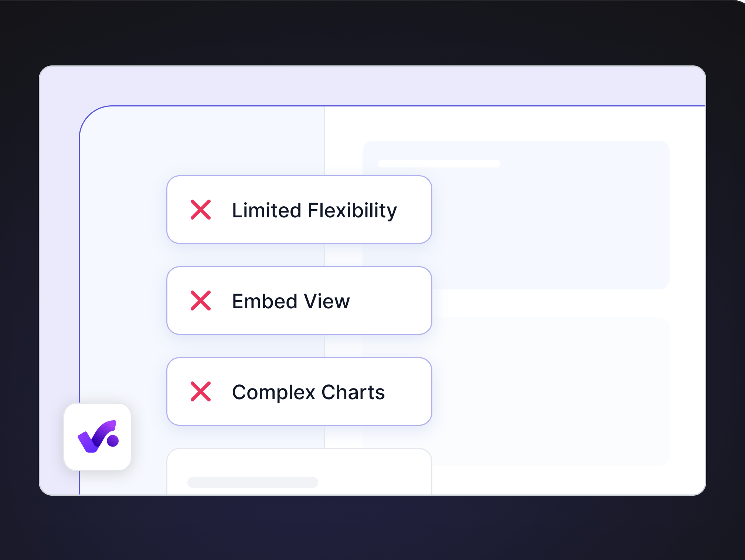
Task: Click the dark background below the window
Action: 370,529
